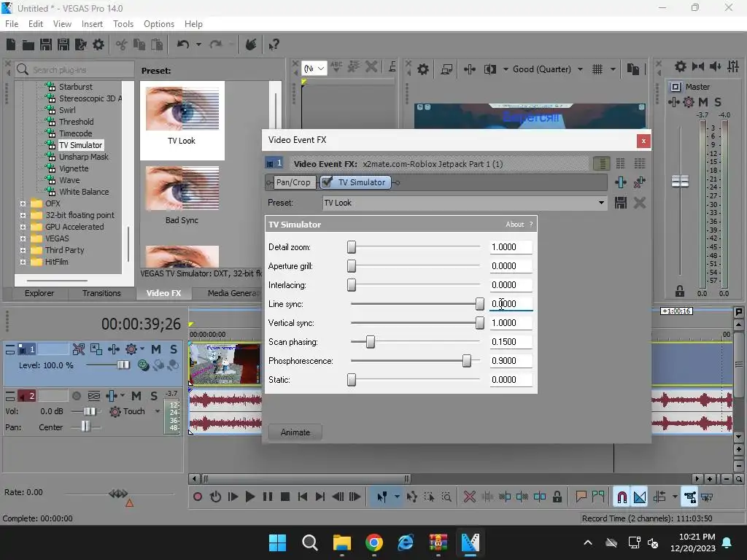Click Copy Snapshot icon in preview toolbar
The width and height of the screenshot is (747, 560).
point(632,69)
